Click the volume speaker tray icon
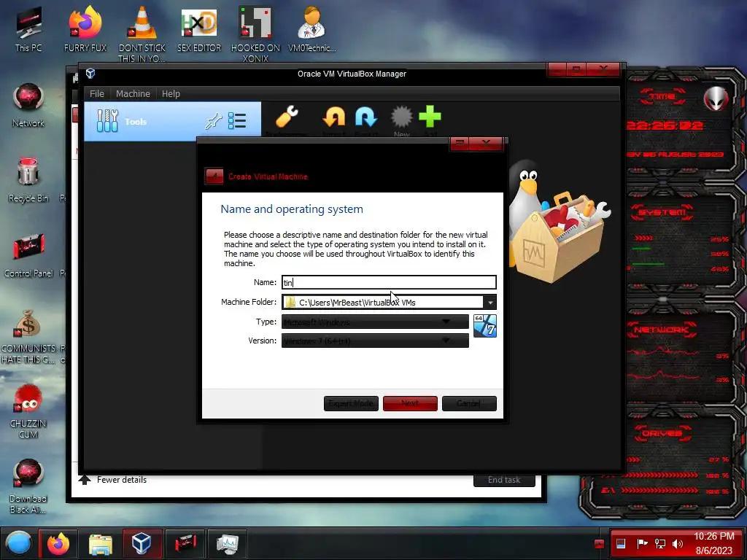This screenshot has width=747, height=560. 678,544
